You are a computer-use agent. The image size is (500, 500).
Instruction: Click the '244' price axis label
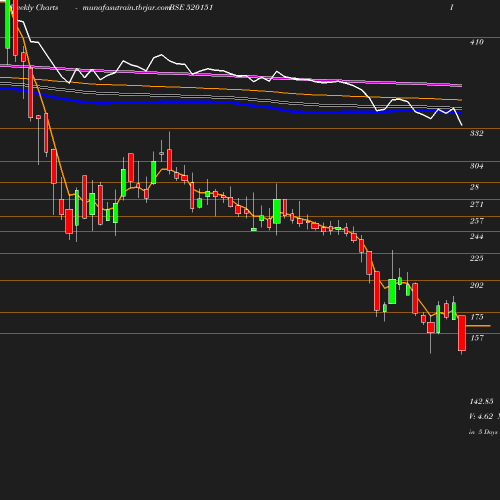(477, 236)
